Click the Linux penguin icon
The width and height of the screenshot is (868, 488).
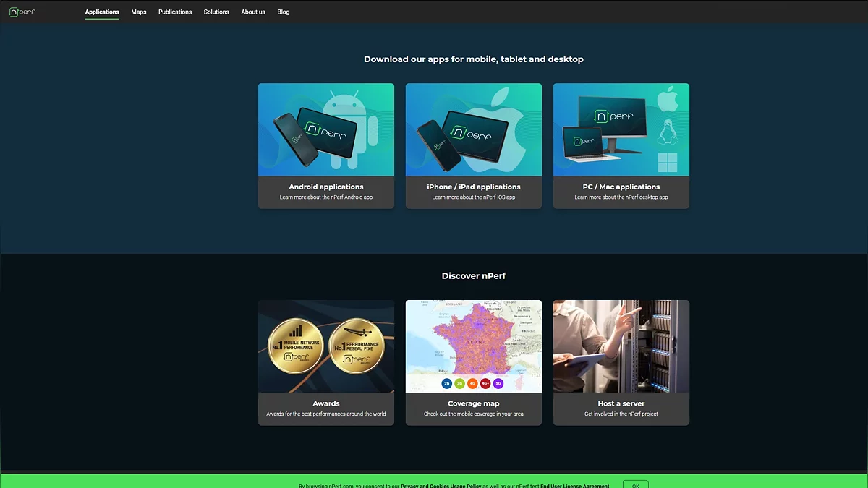click(666, 132)
